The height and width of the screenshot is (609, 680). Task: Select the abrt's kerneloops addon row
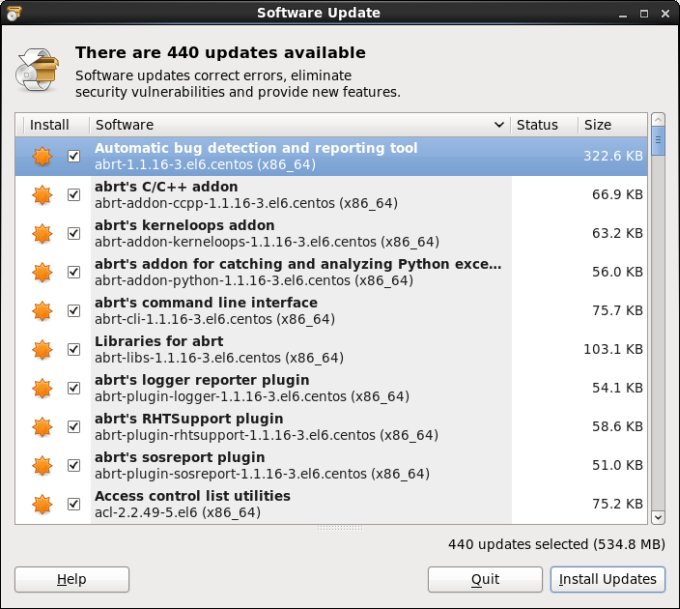point(331,233)
